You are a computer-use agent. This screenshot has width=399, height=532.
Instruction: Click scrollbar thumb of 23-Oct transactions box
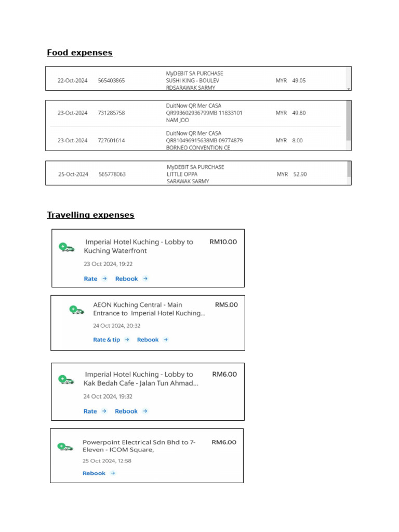[349, 121]
